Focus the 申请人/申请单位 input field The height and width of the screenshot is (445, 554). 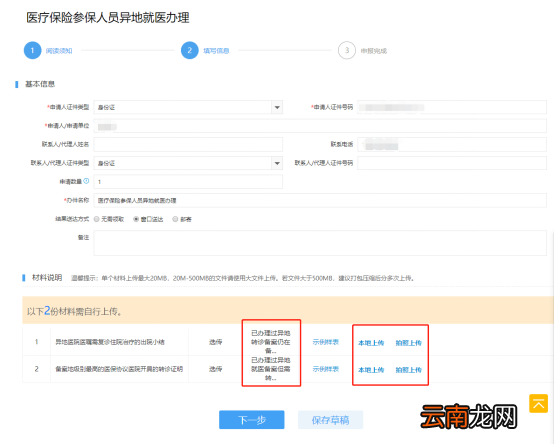point(320,126)
